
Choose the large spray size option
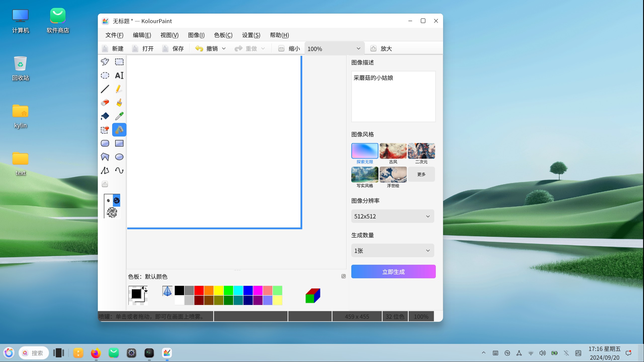coord(112,212)
